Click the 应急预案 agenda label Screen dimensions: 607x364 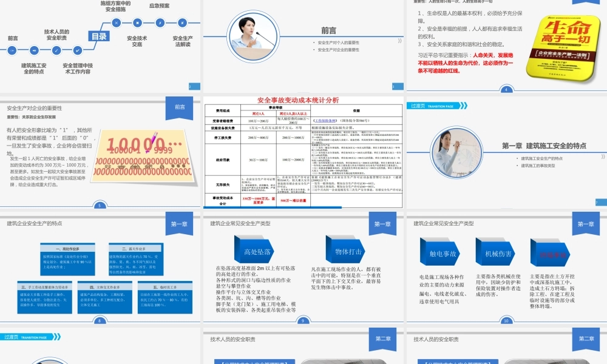coord(159,6)
